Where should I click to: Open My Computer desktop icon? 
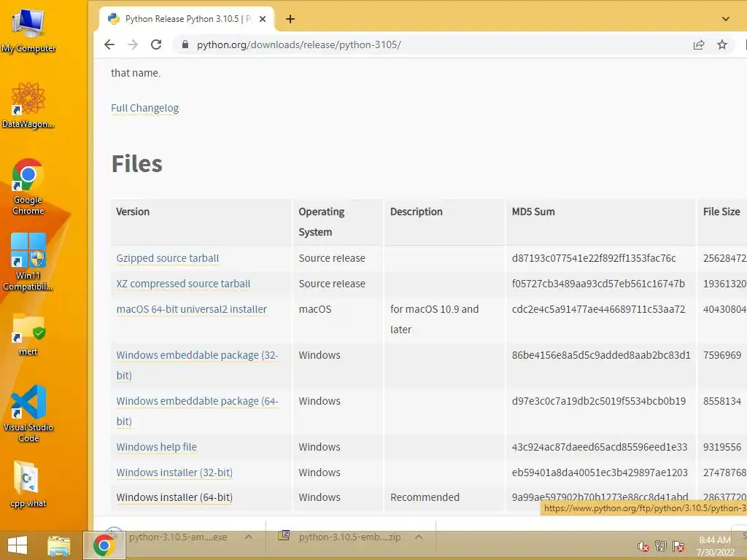point(28,29)
